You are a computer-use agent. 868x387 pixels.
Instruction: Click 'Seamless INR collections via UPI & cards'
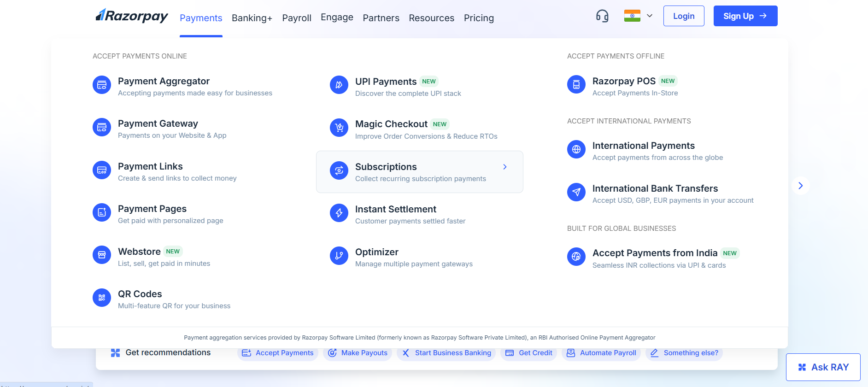tap(659, 265)
